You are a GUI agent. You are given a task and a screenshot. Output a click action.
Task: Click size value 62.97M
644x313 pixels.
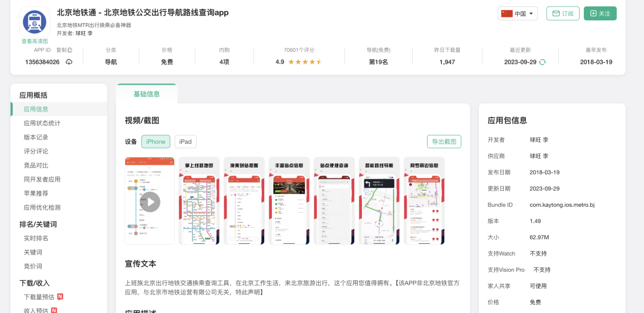click(539, 237)
